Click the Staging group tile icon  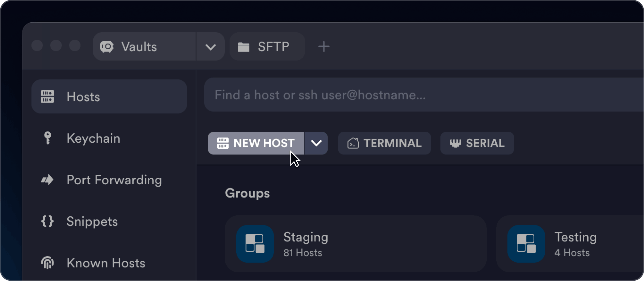point(255,244)
